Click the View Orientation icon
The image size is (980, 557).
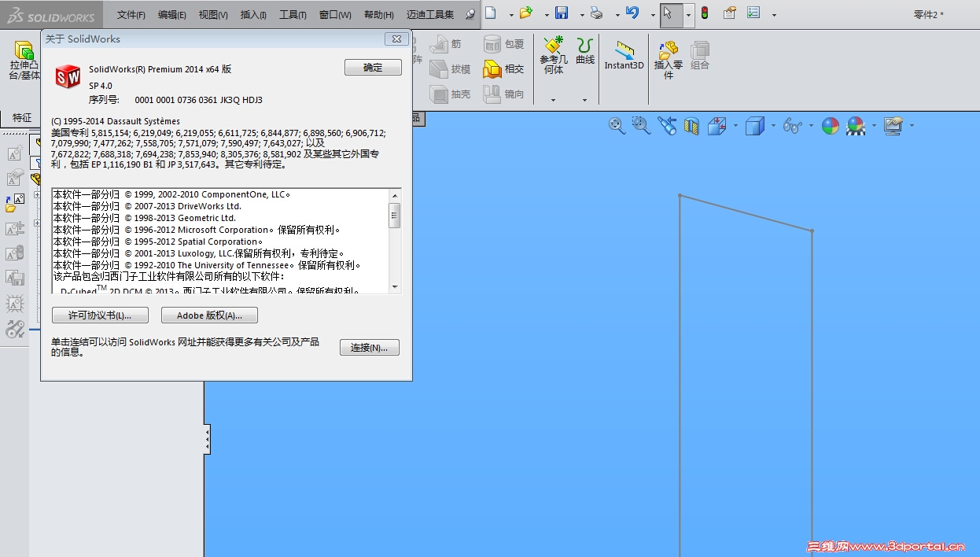[x=717, y=126]
